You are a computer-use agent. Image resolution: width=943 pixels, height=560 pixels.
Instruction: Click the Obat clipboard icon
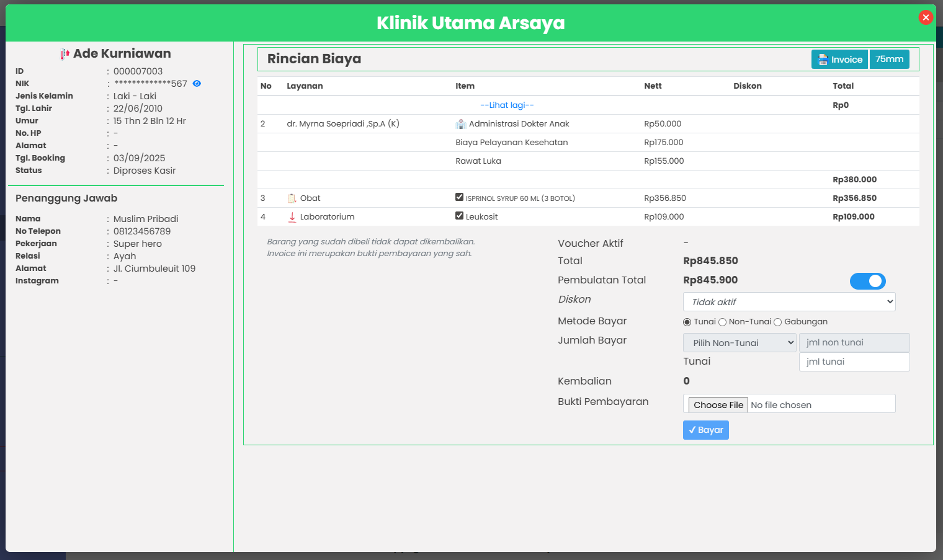coord(292,198)
